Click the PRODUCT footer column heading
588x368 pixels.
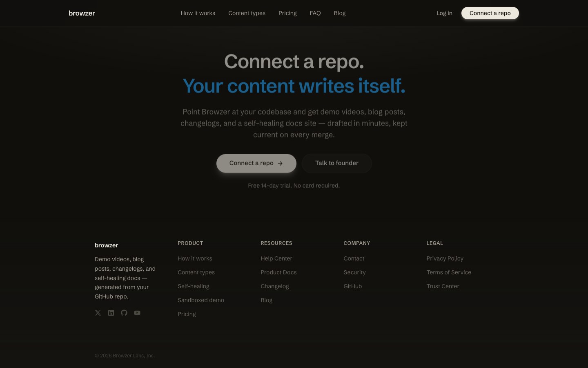[190, 243]
